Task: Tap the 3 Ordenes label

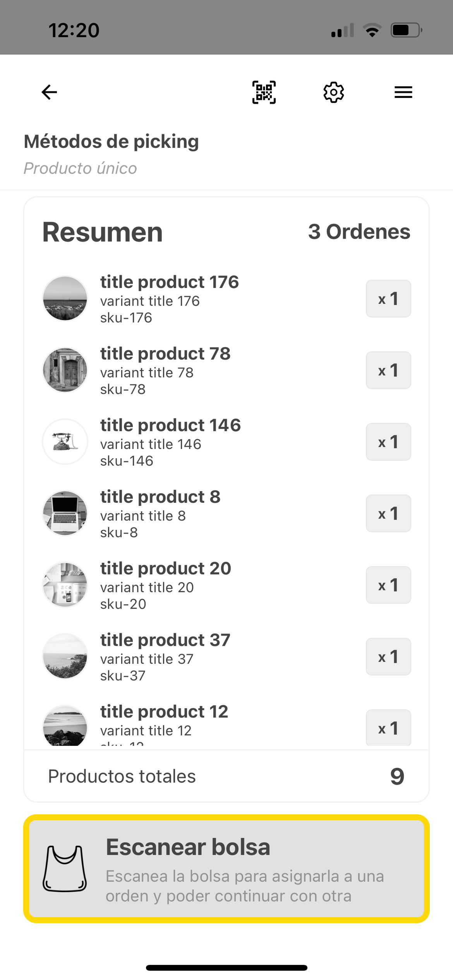Action: (x=359, y=232)
